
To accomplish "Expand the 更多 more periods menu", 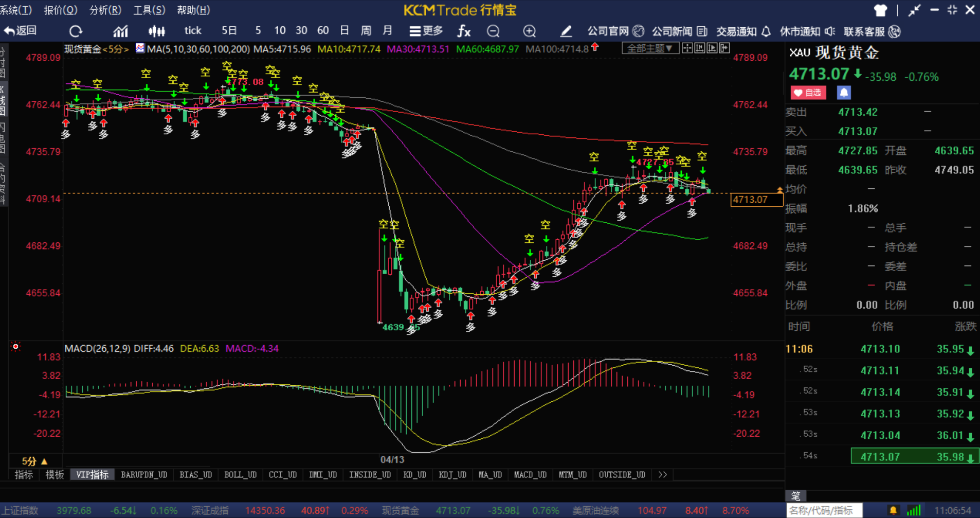I will pos(426,31).
